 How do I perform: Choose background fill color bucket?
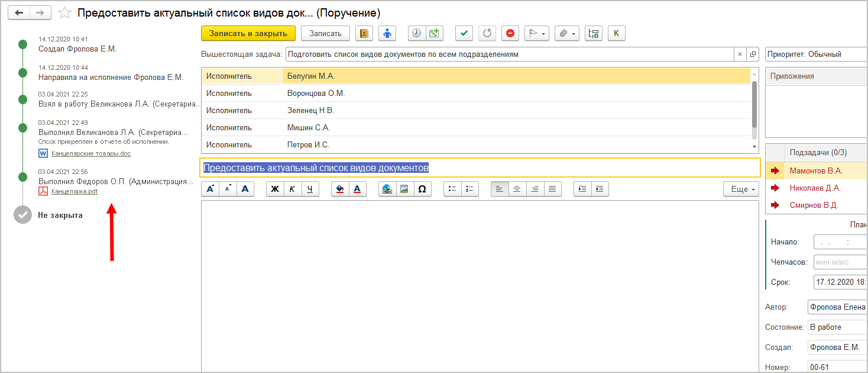[340, 189]
